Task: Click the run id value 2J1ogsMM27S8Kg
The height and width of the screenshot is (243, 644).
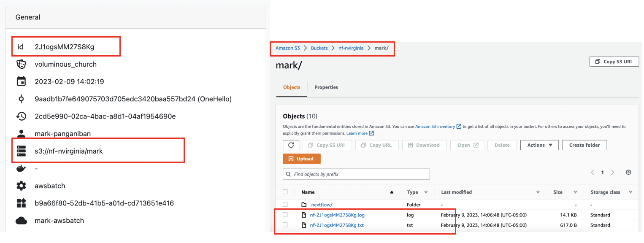Action: [65, 47]
